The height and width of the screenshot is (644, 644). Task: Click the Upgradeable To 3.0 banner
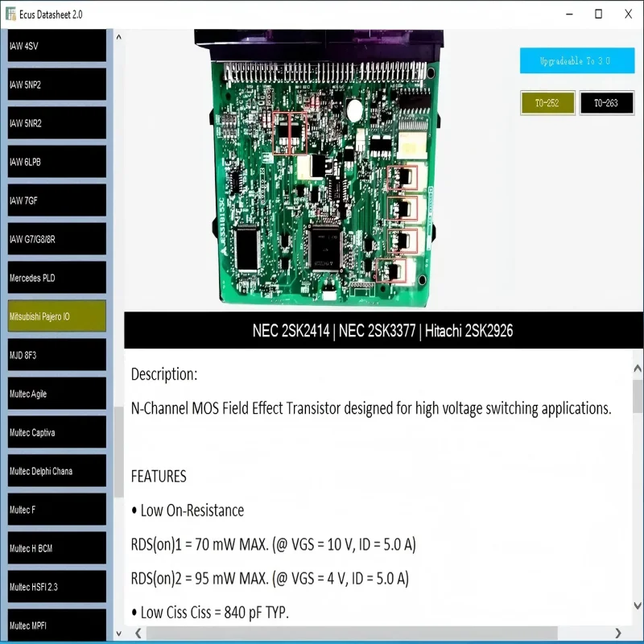576,60
